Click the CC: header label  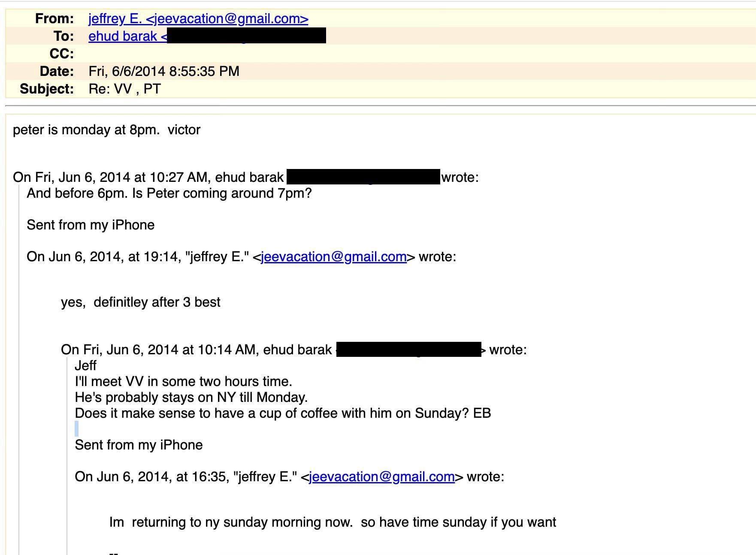pyautogui.click(x=61, y=54)
